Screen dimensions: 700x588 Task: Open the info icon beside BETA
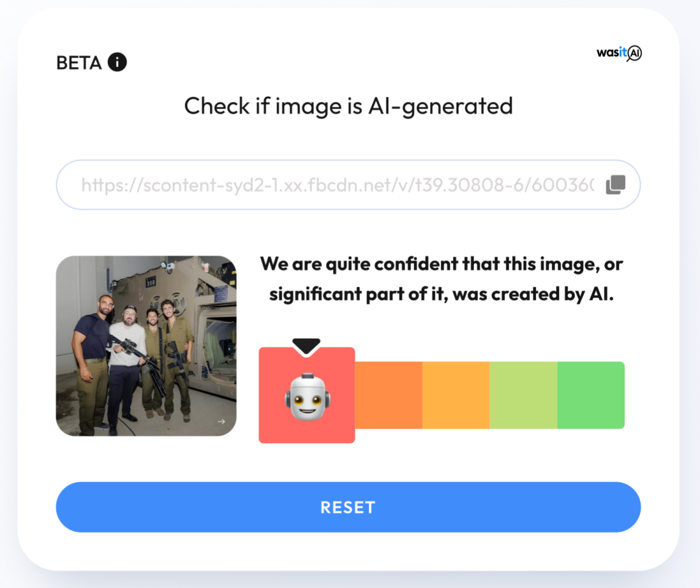coord(118,62)
